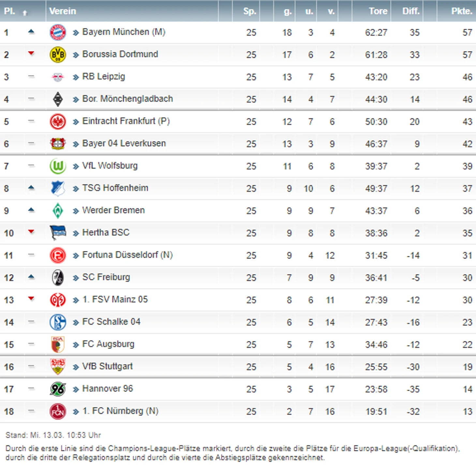Click the Pkte. column header

click(461, 11)
